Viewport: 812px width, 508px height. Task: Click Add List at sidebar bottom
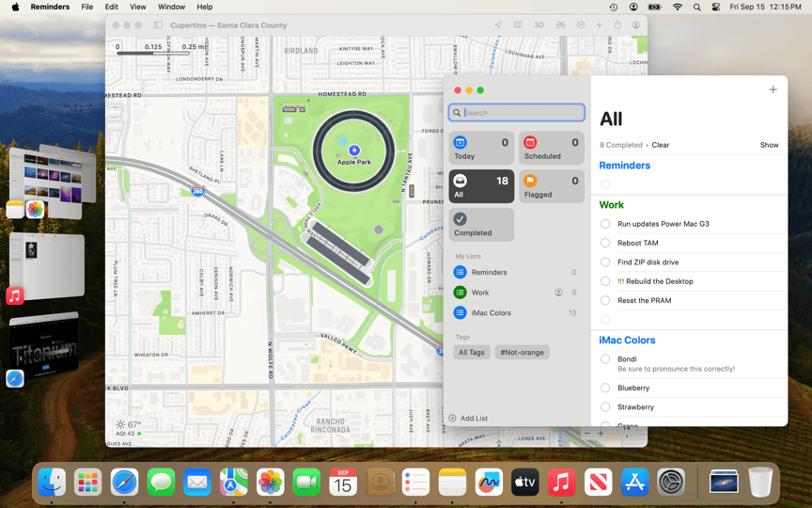click(469, 419)
